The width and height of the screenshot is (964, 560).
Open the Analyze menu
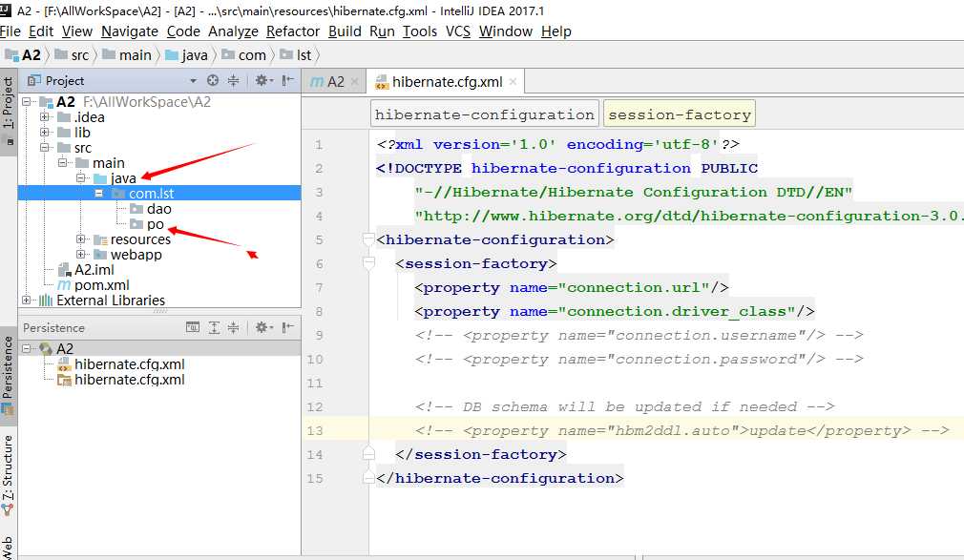(x=233, y=31)
